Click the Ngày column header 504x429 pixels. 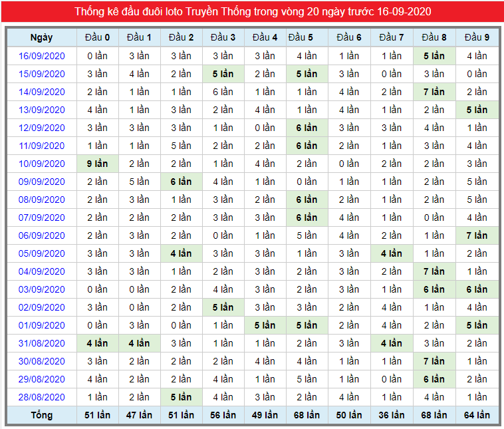click(x=41, y=37)
